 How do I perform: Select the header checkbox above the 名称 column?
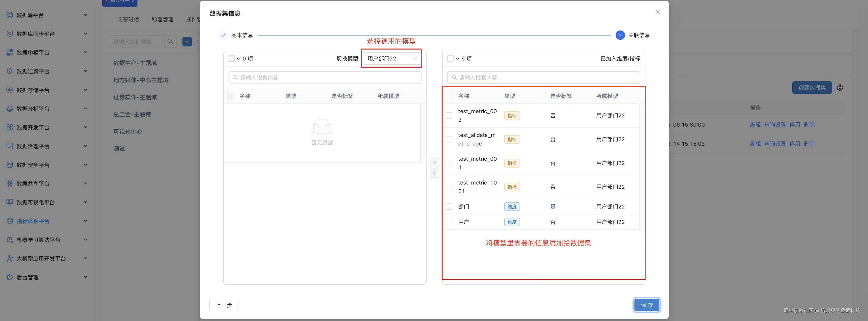coord(449,96)
